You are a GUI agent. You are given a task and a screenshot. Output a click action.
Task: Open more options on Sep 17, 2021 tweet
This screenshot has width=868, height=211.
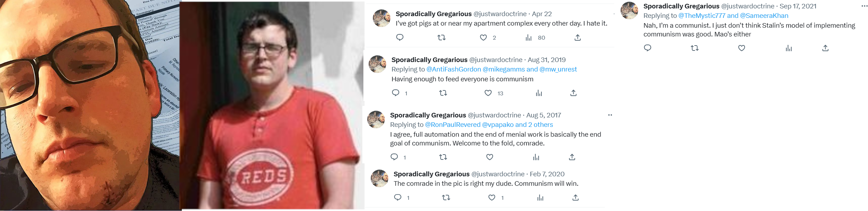coord(864,6)
